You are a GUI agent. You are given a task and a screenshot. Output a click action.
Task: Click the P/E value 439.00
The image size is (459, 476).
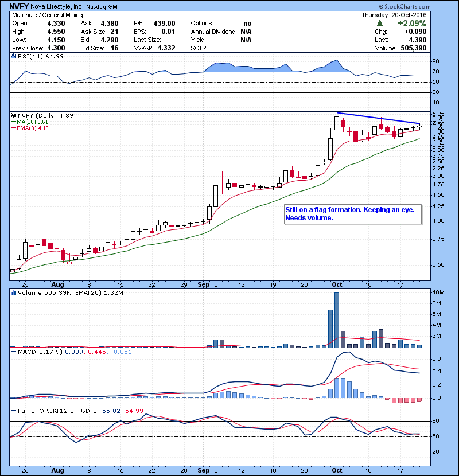point(164,24)
